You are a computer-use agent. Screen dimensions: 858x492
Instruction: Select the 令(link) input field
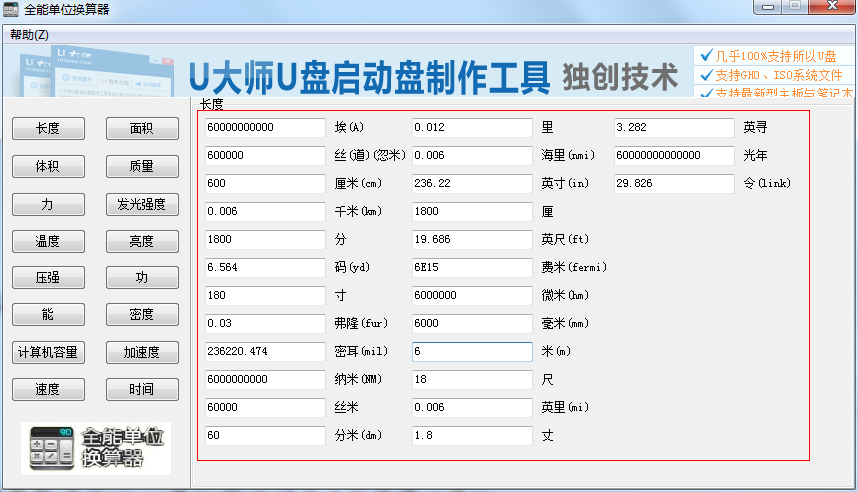click(x=674, y=183)
